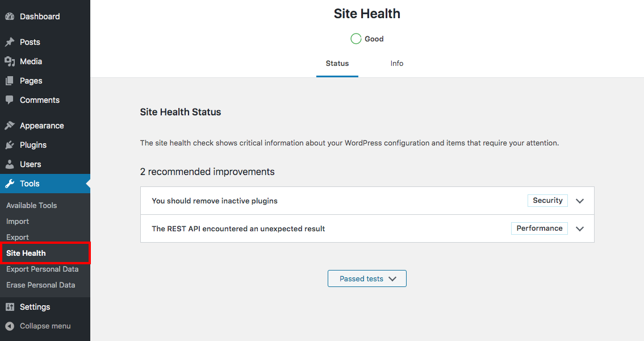Click the Users person icon
Viewport: 644px width, 341px height.
pyautogui.click(x=10, y=164)
